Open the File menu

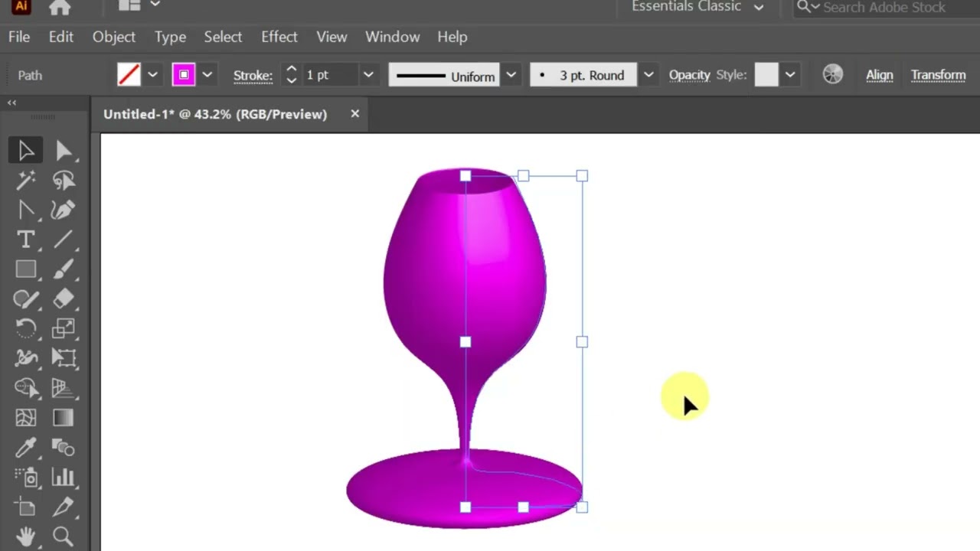click(x=19, y=37)
